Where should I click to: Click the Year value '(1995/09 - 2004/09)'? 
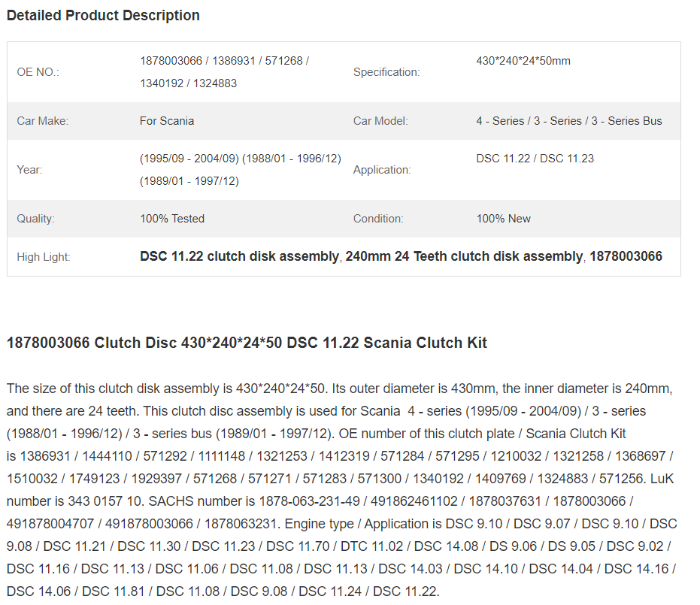189,159
